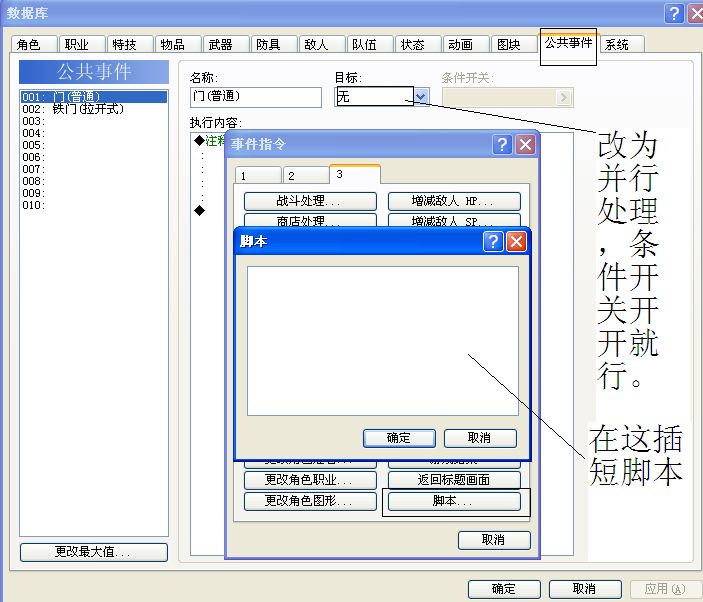This screenshot has width=703, height=602.
Task: Confirm the database with 确定
Action: [504, 589]
